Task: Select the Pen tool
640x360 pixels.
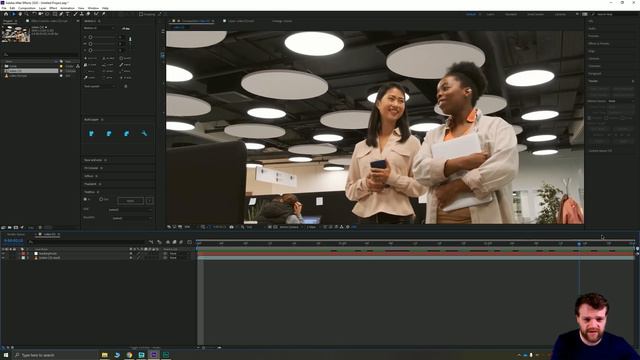Action: click(x=61, y=14)
